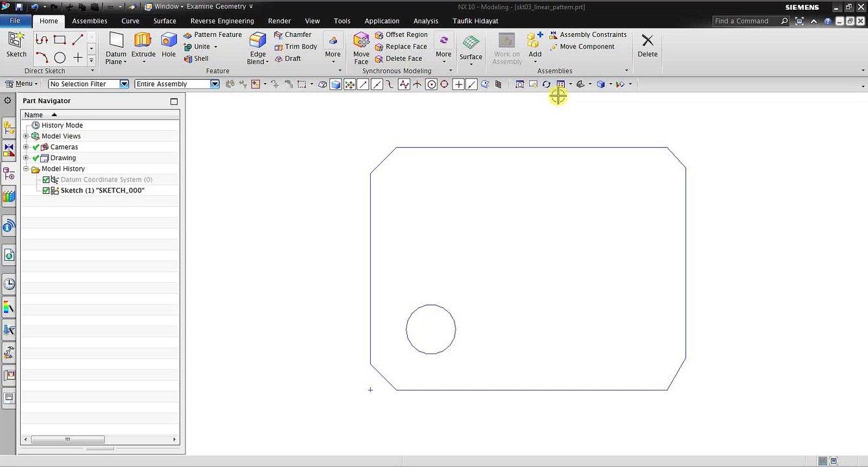Toggle the Arc Center snap point
868x467 pixels.
click(431, 84)
